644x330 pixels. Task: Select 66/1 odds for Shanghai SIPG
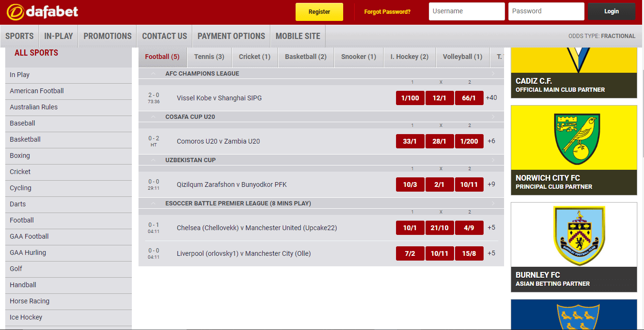[469, 98]
